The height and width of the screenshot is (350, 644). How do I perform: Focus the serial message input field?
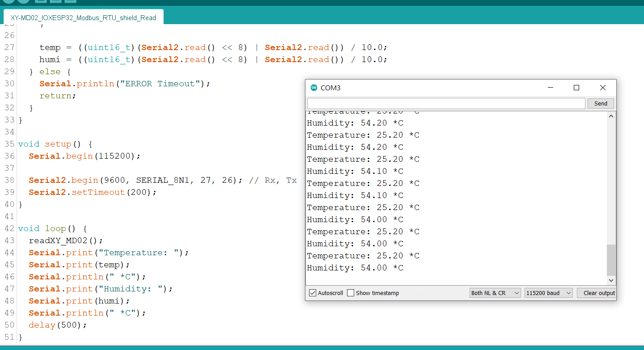tap(446, 104)
